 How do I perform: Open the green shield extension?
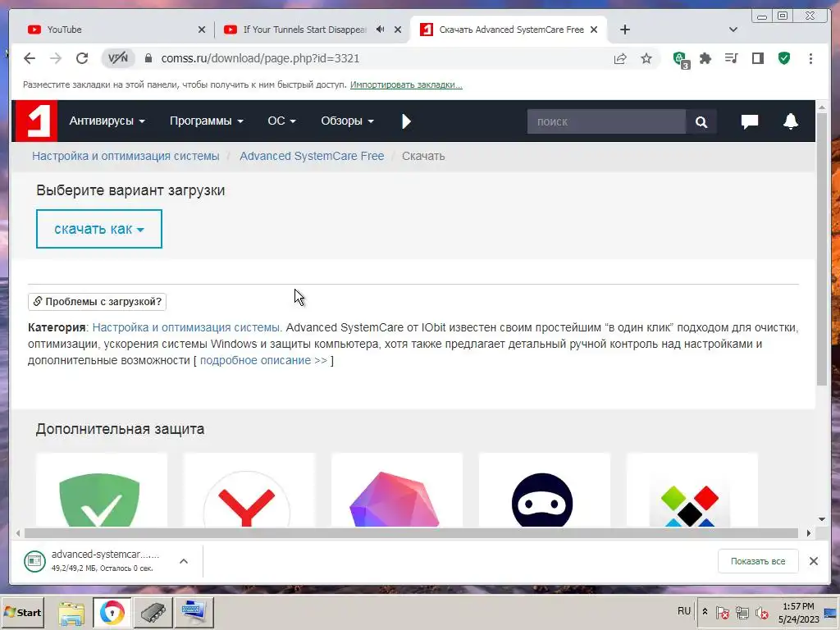tap(783, 58)
